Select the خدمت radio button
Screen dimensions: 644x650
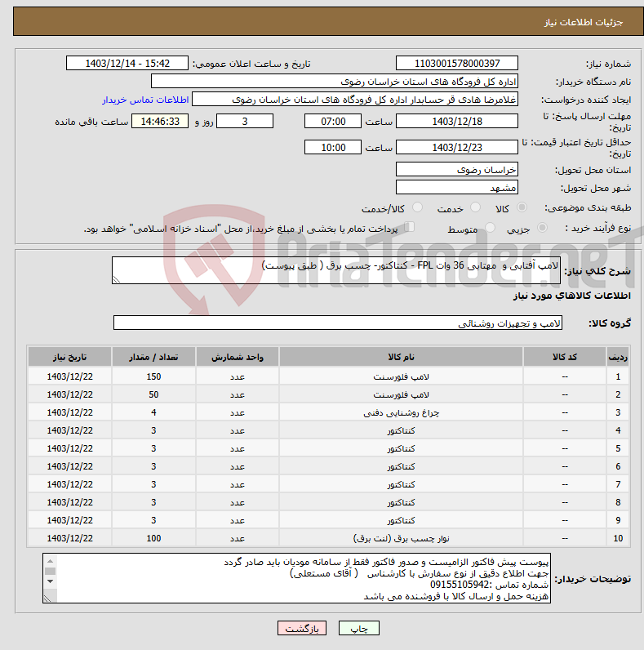475,207
